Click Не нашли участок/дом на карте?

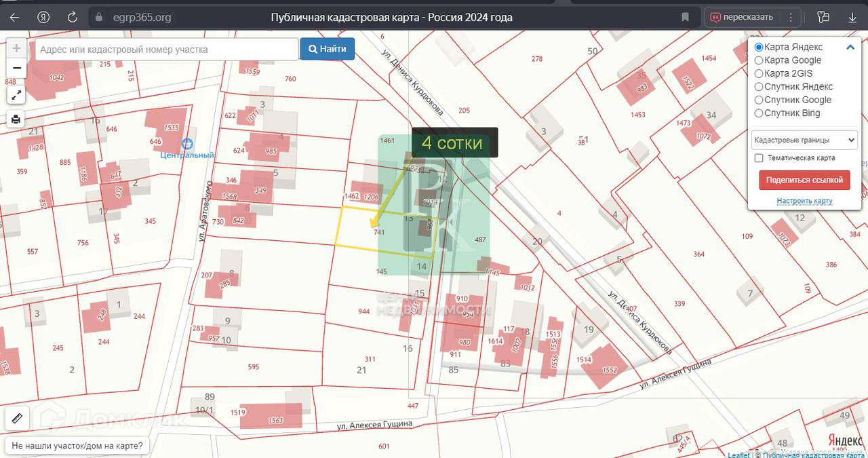click(77, 446)
